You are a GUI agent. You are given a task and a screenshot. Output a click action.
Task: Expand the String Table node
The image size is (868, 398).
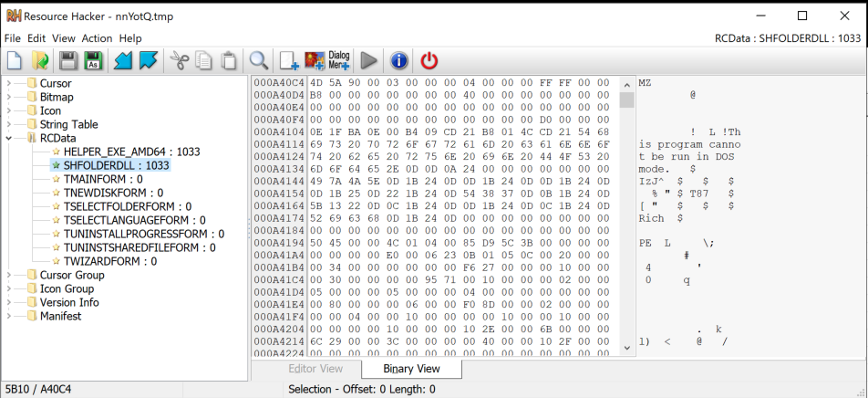[x=8, y=125]
